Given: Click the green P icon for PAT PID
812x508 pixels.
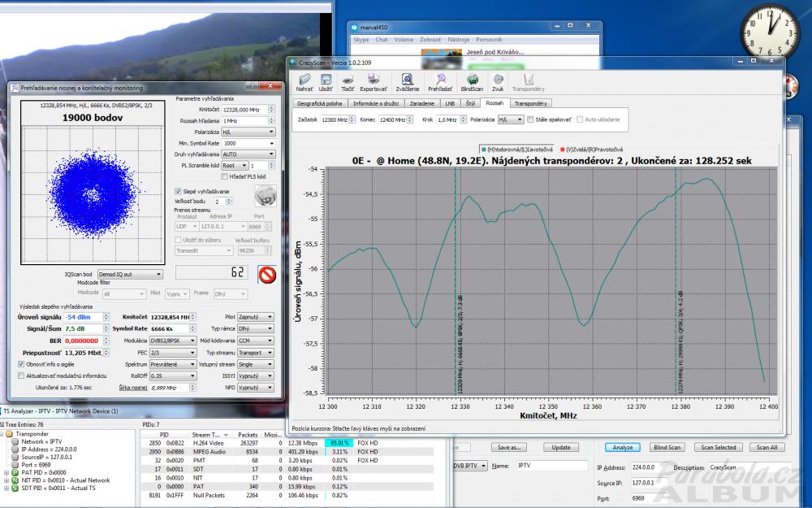Looking at the screenshot, I should [x=15, y=473].
